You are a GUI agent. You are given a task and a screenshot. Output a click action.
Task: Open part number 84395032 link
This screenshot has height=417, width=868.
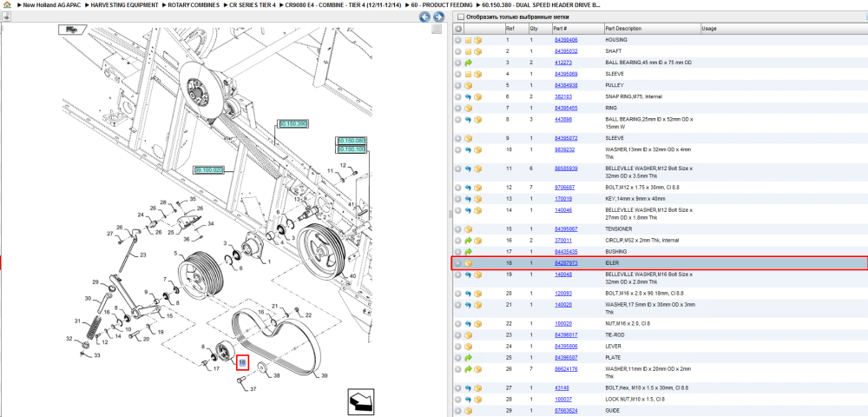pyautogui.click(x=566, y=51)
